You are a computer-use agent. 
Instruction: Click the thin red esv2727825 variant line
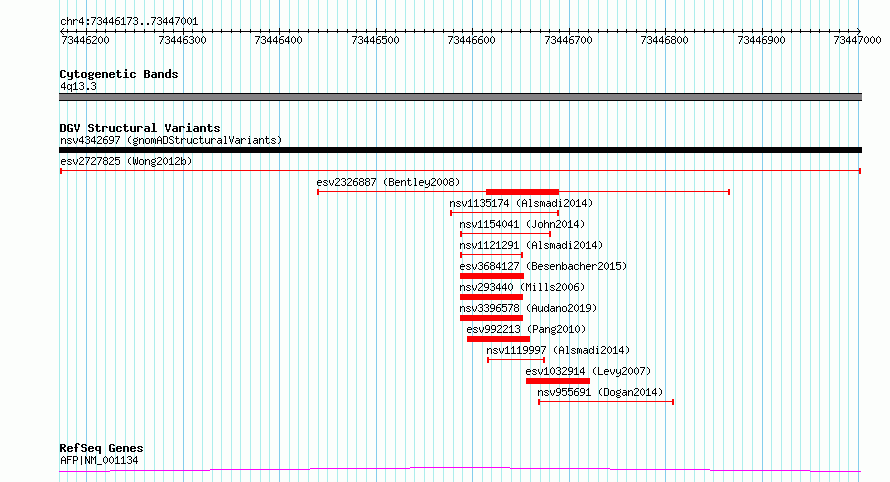tap(460, 171)
